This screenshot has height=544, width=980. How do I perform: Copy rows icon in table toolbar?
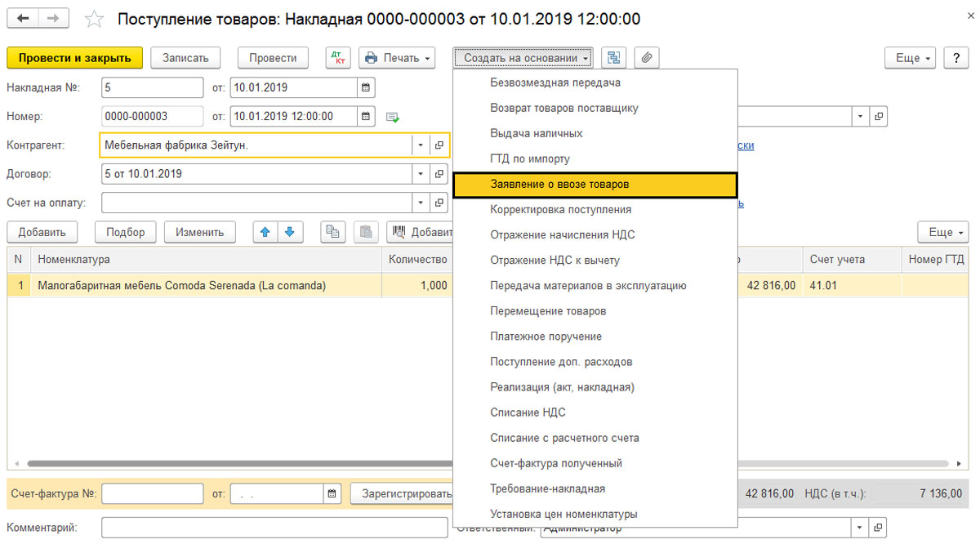coord(332,232)
